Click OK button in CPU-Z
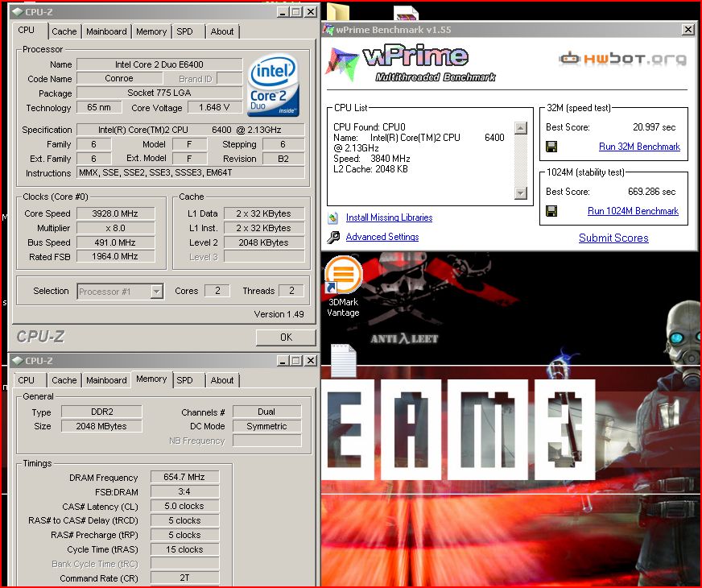The width and height of the screenshot is (702, 588). pos(286,337)
